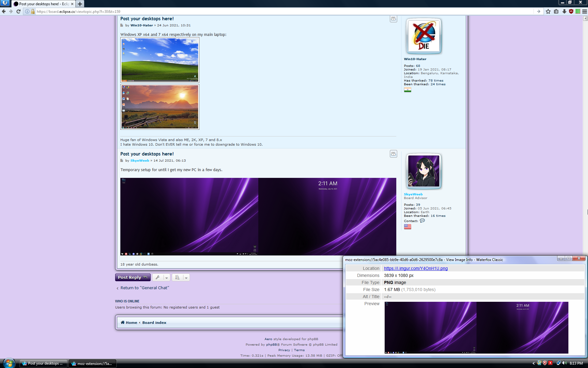This screenshot has width=588, height=368.
Task: Open the hamburger browser menu
Action: [x=584, y=11]
